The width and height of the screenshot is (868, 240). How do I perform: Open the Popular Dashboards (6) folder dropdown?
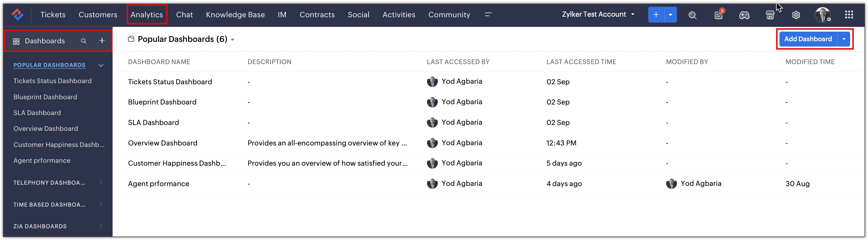pos(232,40)
